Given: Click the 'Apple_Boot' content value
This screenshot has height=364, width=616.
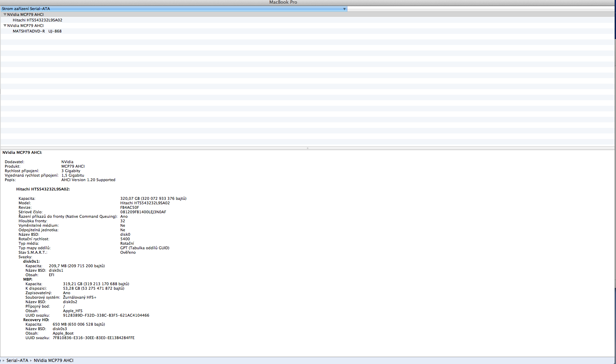Looking at the screenshot, I should coord(63,333).
